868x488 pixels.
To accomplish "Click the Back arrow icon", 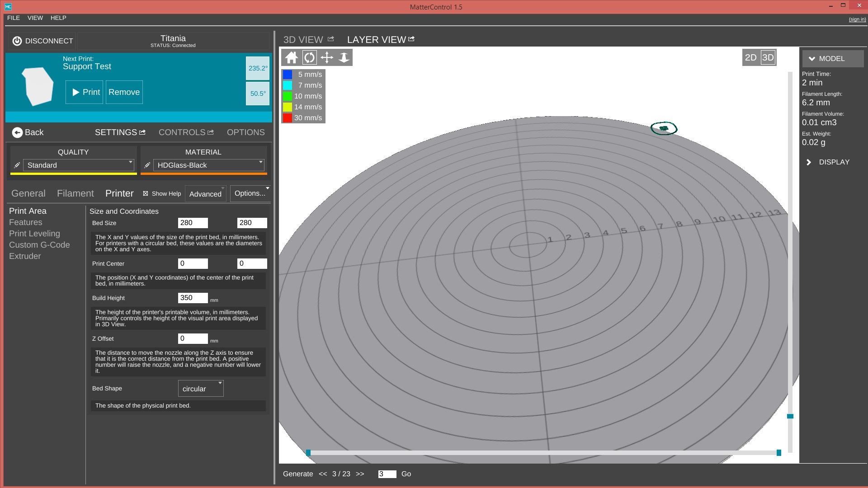I will tap(17, 132).
